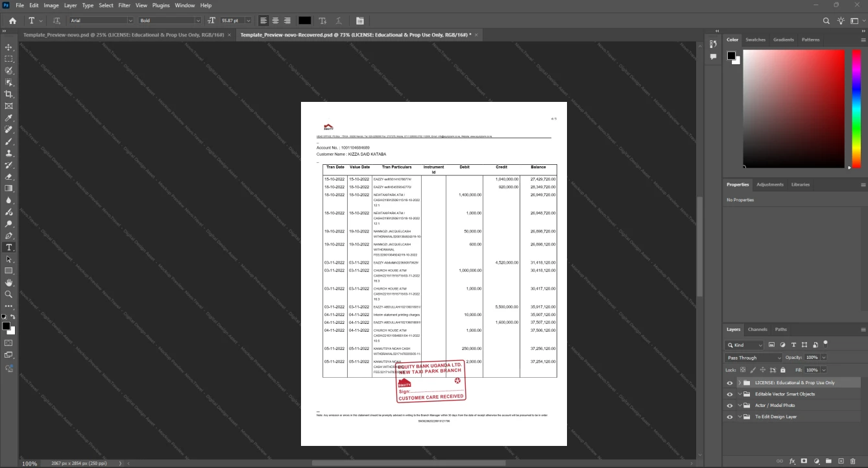Select the Path Selection arrow tool

(x=9, y=259)
